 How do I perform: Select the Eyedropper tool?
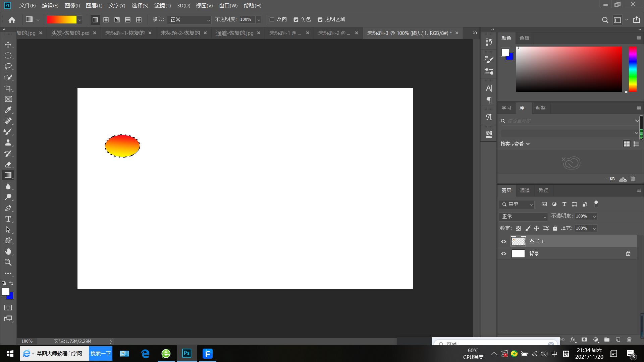(x=8, y=110)
